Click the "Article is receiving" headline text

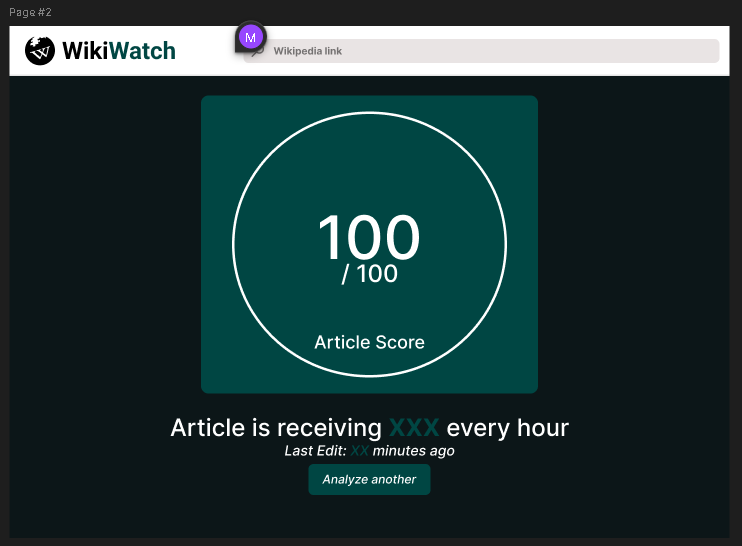point(276,428)
